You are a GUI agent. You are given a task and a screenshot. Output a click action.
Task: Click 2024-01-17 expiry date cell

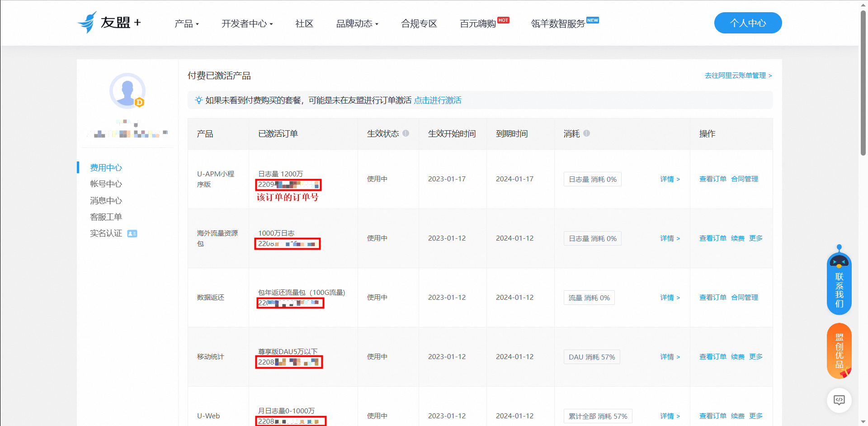(514, 179)
